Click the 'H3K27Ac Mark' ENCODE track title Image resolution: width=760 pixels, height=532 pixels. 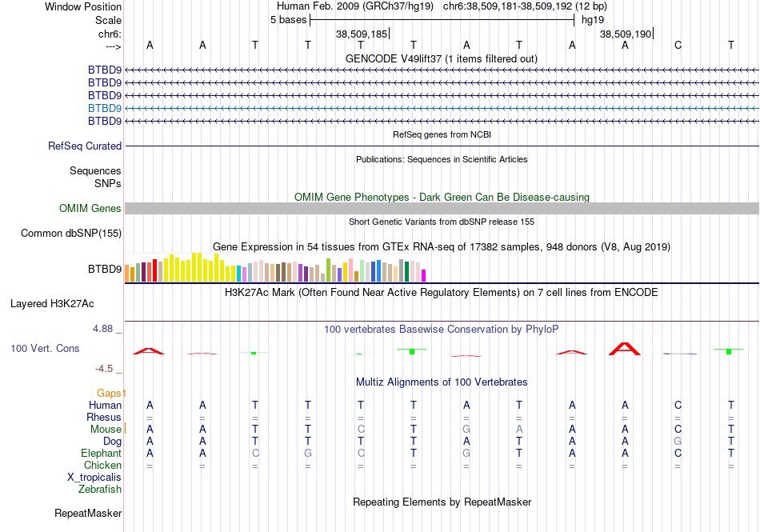[442, 293]
